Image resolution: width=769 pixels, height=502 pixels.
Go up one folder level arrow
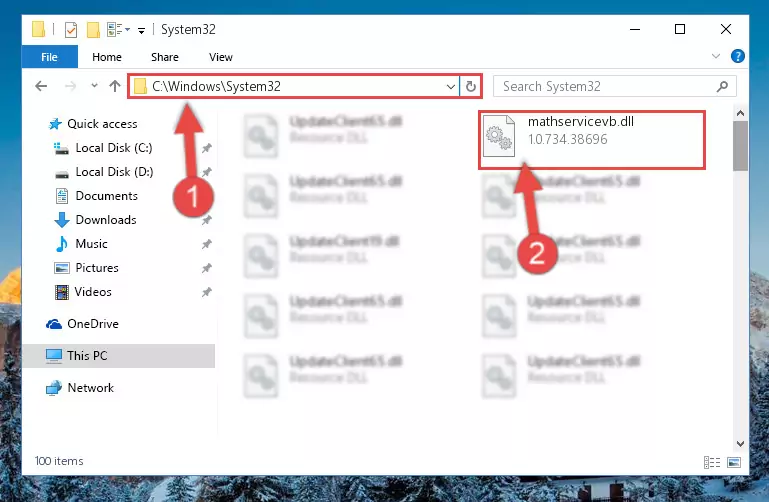tap(115, 86)
